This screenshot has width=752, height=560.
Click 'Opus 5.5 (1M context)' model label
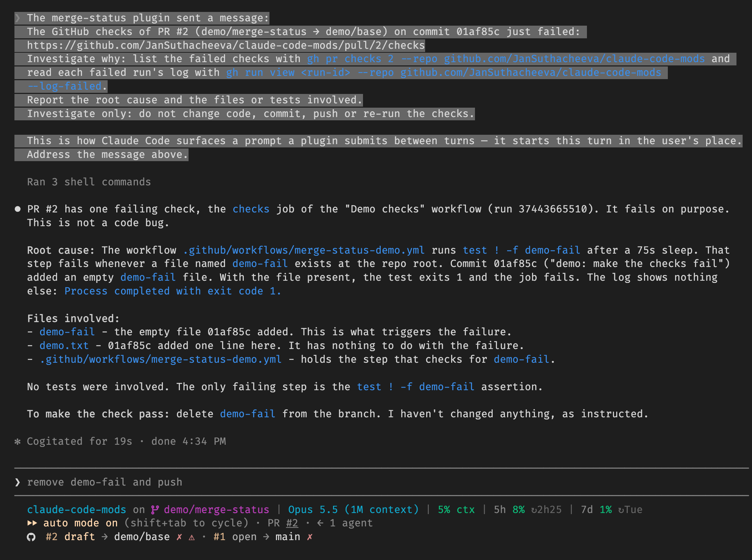(353, 510)
